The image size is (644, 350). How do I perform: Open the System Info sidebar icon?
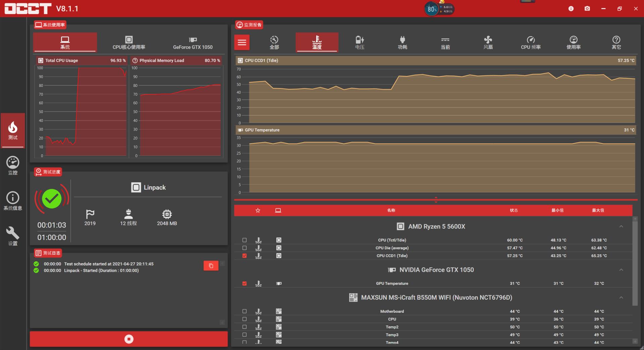[x=13, y=201]
